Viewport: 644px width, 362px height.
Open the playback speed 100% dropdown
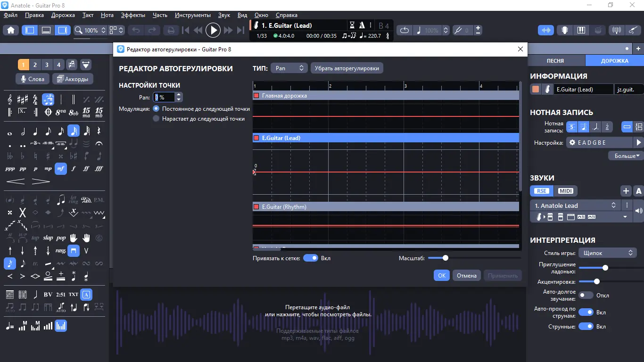tap(431, 30)
